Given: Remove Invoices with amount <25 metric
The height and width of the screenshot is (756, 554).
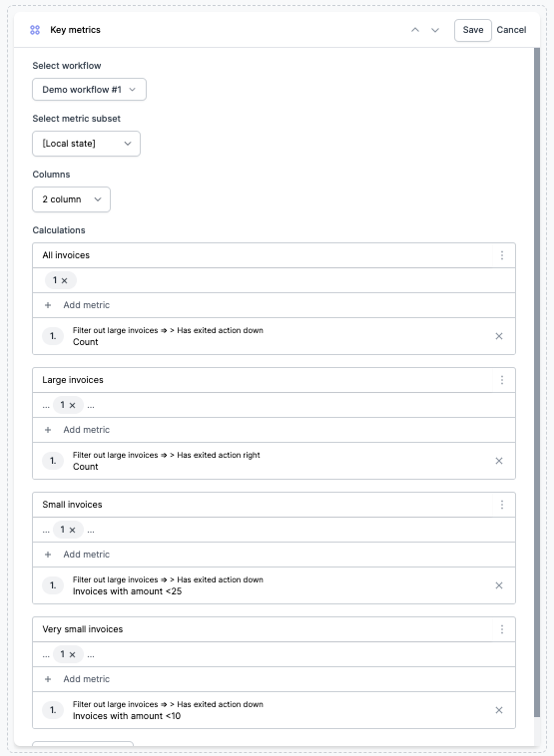Looking at the screenshot, I should pos(499,585).
